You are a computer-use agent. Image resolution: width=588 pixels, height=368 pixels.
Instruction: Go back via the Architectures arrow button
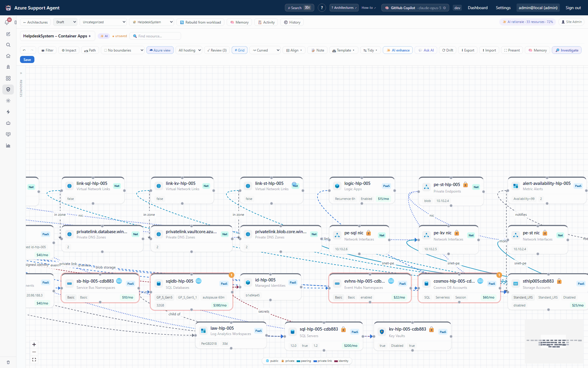click(x=35, y=22)
